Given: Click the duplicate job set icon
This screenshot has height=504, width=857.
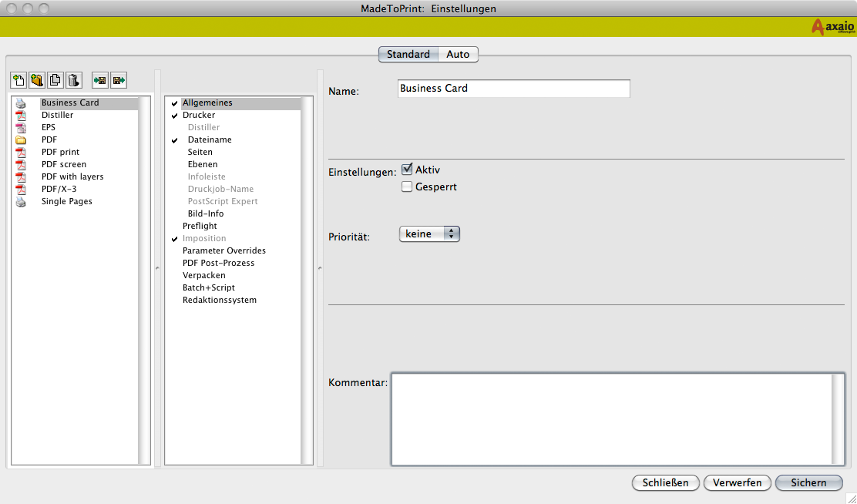Looking at the screenshot, I should click(x=55, y=81).
